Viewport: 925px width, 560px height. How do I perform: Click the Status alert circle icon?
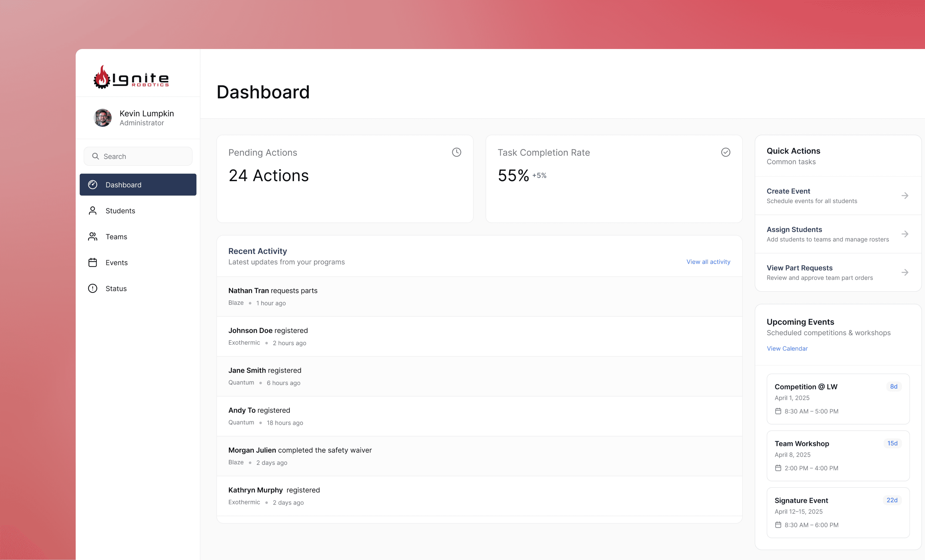coord(93,288)
